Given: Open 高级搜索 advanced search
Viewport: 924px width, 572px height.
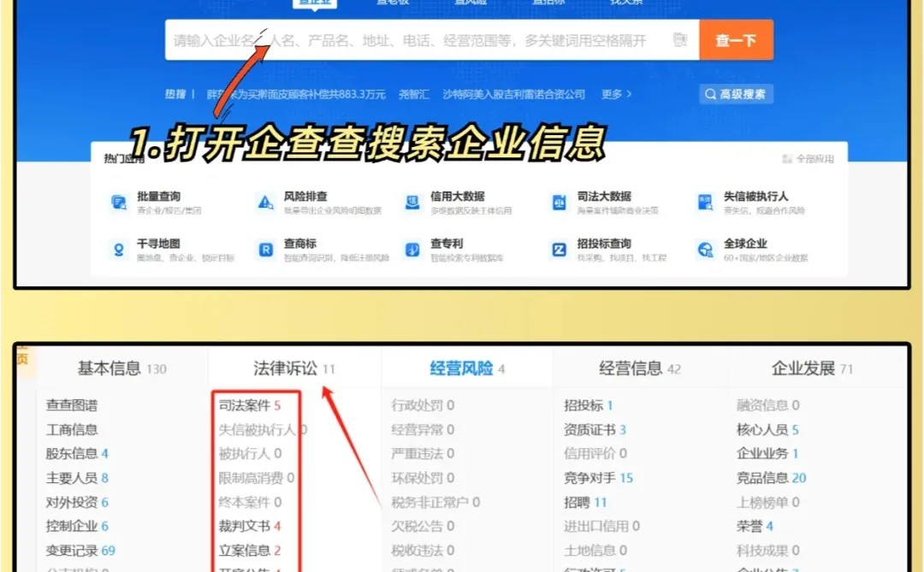Looking at the screenshot, I should click(735, 94).
